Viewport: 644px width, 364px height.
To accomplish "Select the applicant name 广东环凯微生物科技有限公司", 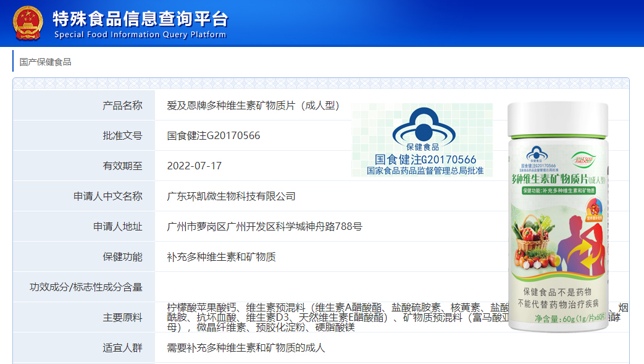I will pyautogui.click(x=231, y=196).
